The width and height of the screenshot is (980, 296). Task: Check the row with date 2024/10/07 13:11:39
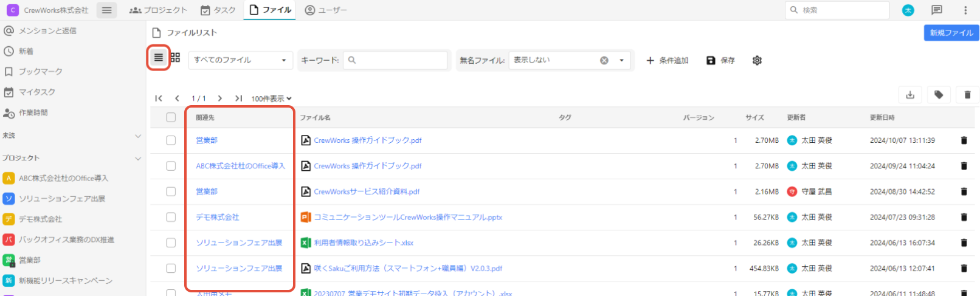pos(171,140)
